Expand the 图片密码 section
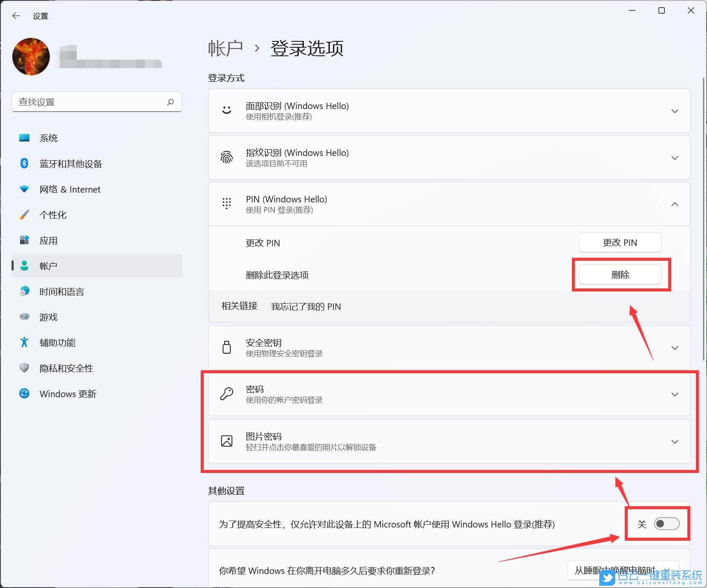This screenshot has height=588, width=707. point(675,442)
